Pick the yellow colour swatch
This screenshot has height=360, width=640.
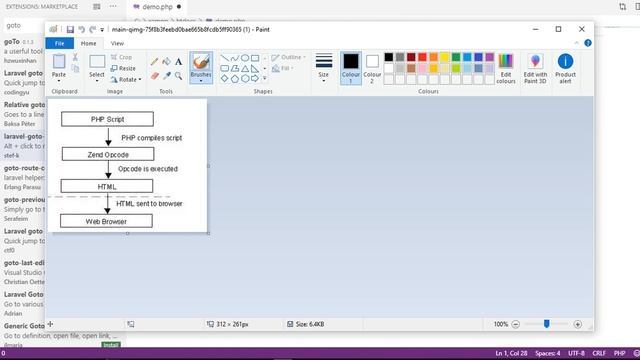tap(444, 57)
